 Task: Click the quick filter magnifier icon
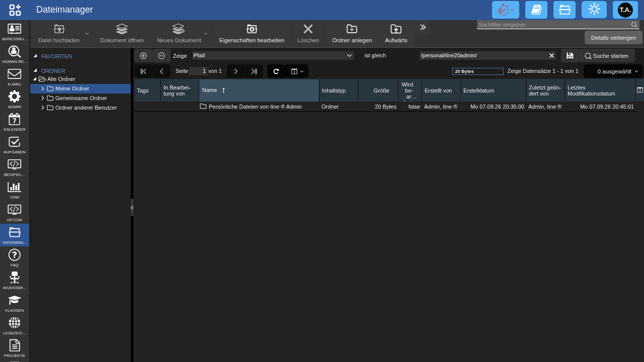click(634, 25)
